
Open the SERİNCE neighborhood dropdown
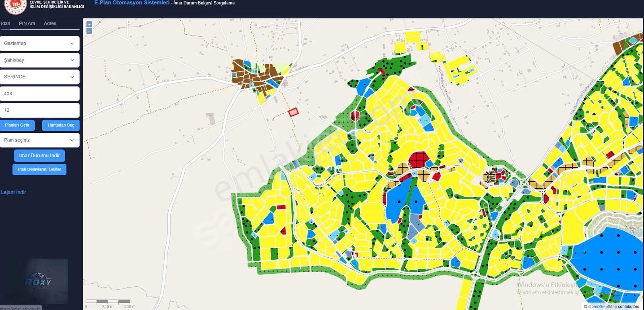point(39,77)
